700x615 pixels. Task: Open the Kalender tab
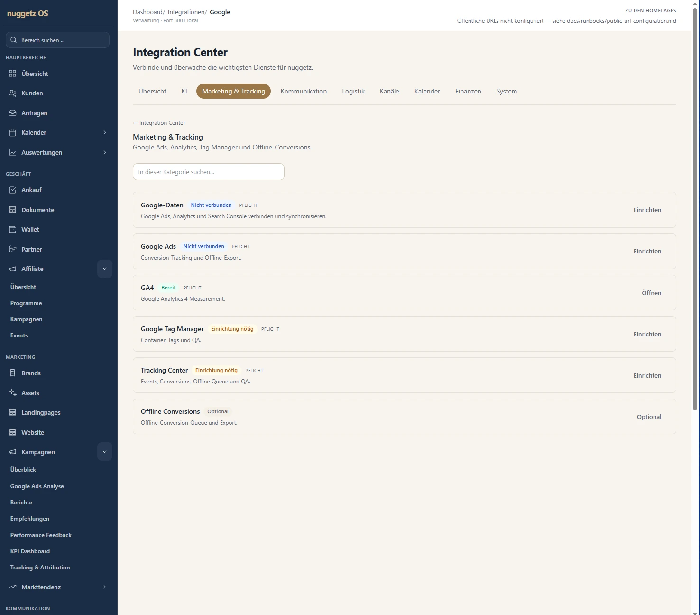click(x=427, y=91)
